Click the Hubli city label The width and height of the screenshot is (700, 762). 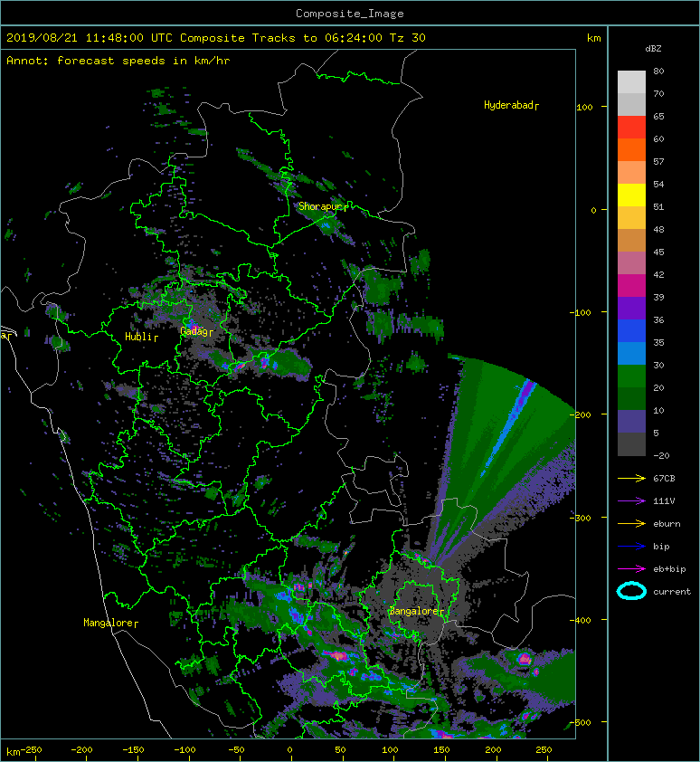pos(141,337)
